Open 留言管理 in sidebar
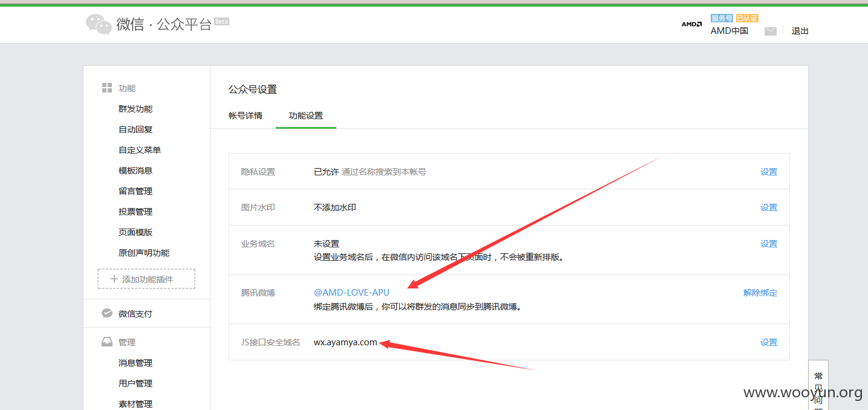Image resolution: width=868 pixels, height=410 pixels. pos(135,191)
